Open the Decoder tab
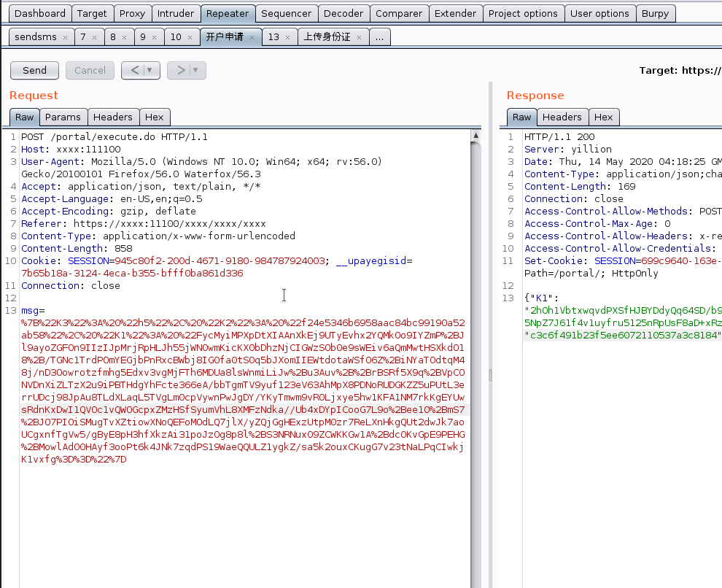The width and height of the screenshot is (722, 588). click(343, 13)
